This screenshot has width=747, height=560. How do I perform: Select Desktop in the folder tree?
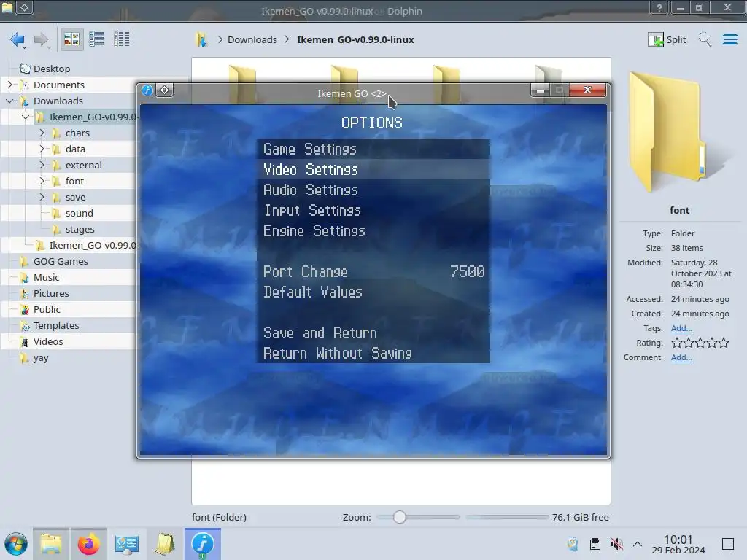point(52,69)
